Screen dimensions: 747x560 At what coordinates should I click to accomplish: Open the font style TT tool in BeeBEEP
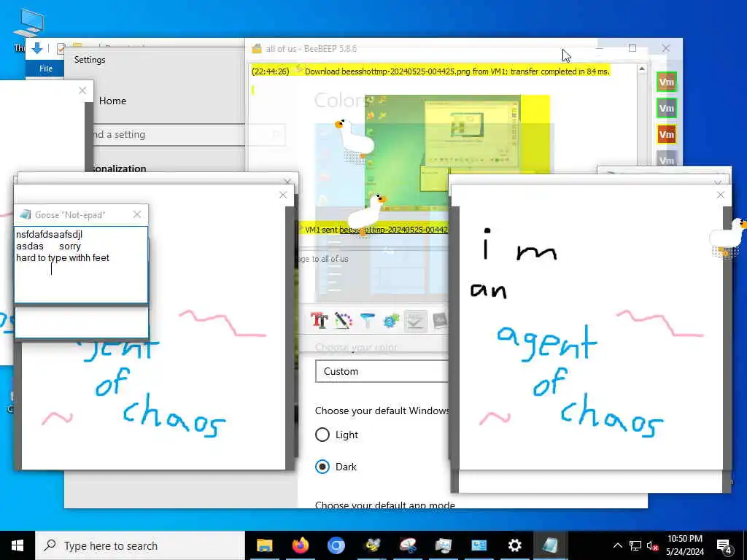tap(320, 321)
